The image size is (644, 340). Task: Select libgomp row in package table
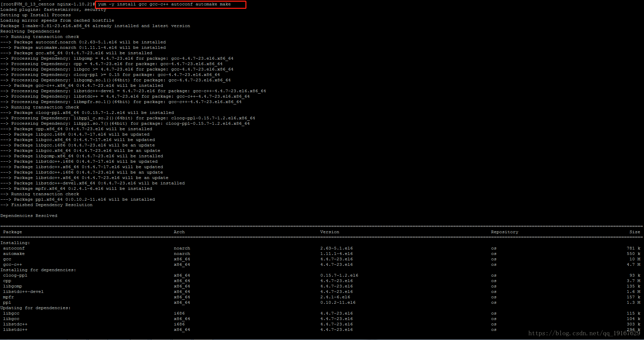pos(322,286)
